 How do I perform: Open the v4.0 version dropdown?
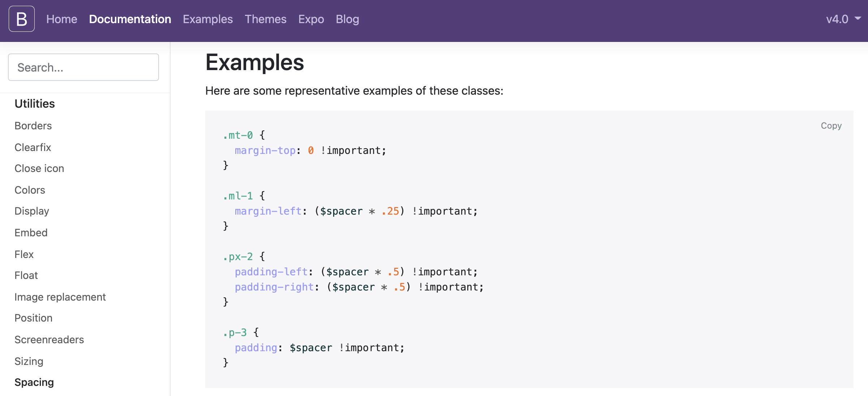click(x=843, y=19)
